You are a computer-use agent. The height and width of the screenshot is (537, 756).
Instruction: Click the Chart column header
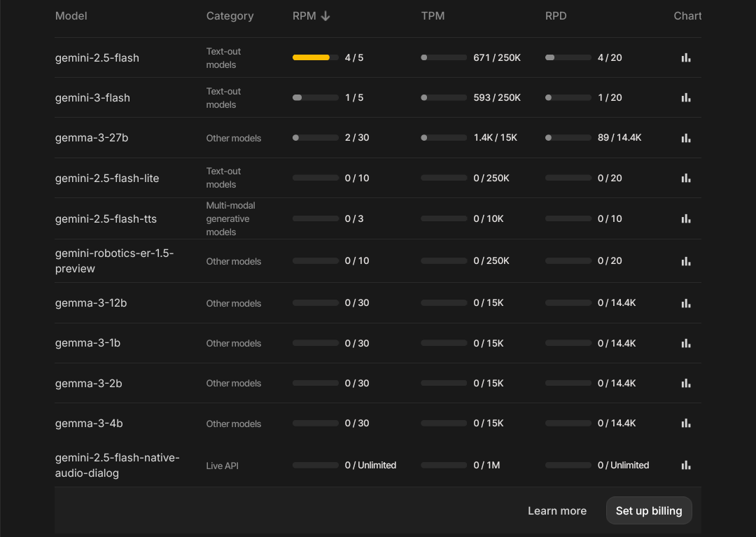[x=687, y=16]
